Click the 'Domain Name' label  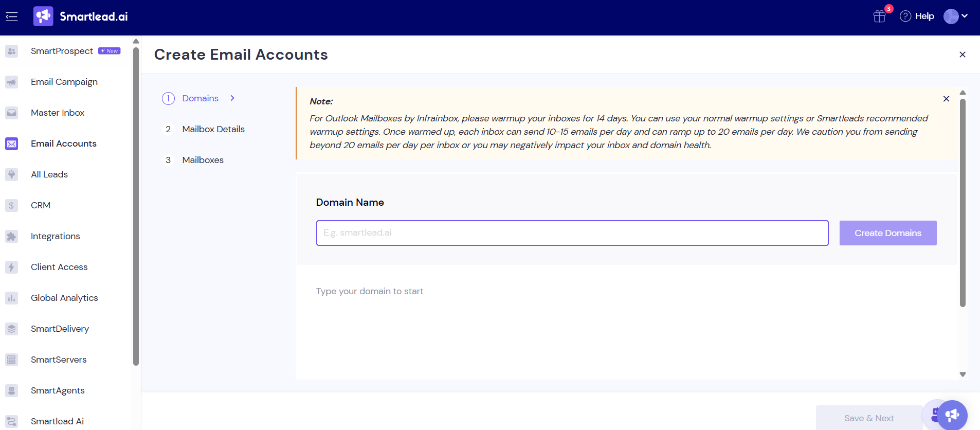(350, 202)
